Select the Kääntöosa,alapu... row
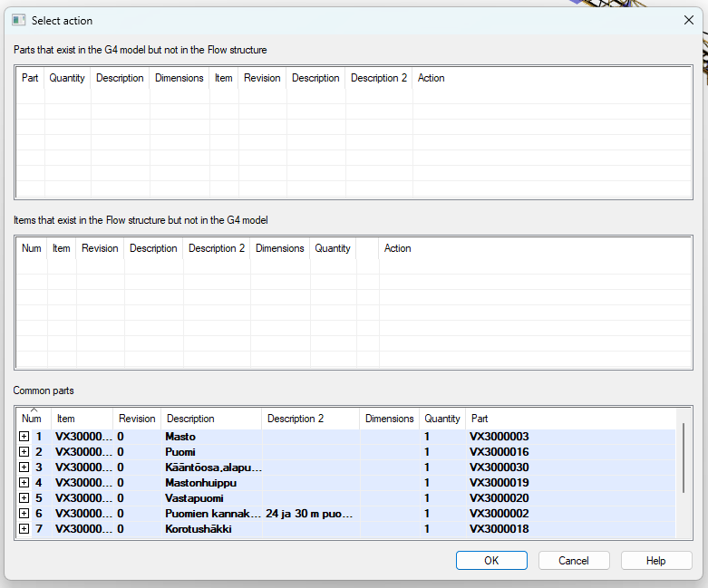Image resolution: width=708 pixels, height=588 pixels. click(x=213, y=468)
